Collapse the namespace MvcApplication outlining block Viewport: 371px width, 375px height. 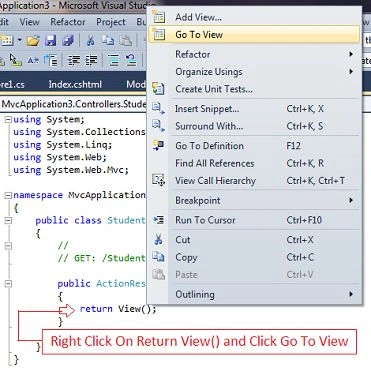coord(8,195)
